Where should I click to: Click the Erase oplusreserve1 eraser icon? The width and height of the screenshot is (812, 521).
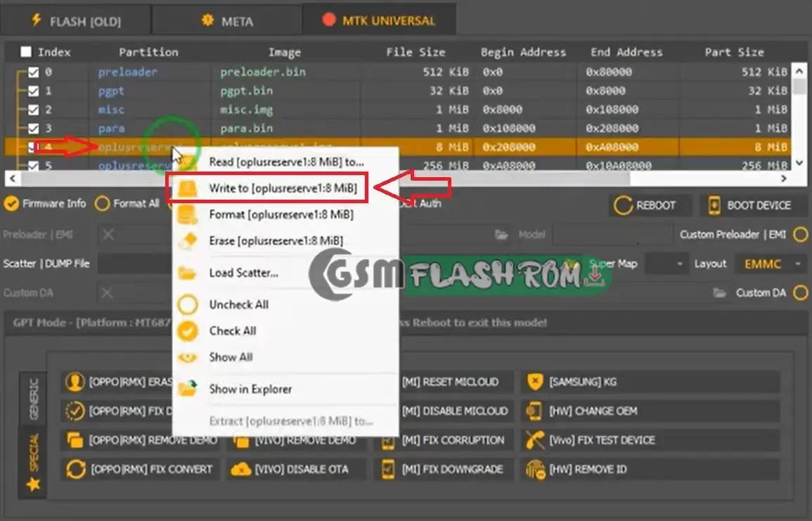point(188,241)
